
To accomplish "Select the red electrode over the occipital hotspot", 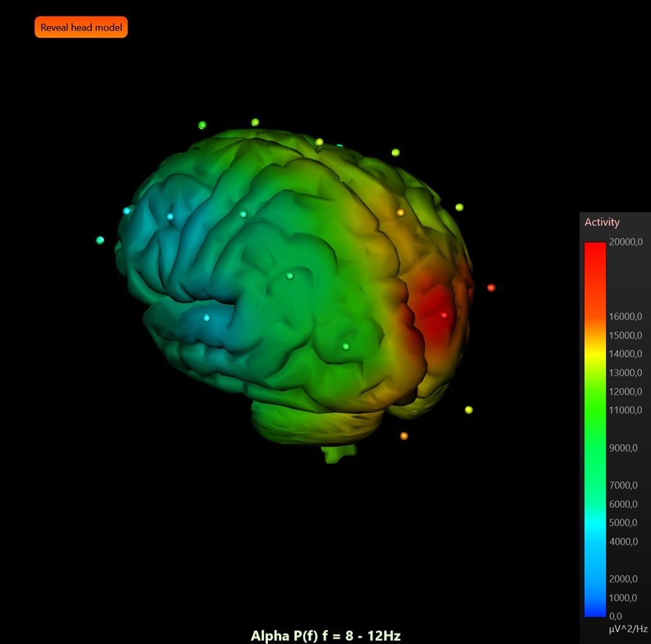I will [444, 315].
